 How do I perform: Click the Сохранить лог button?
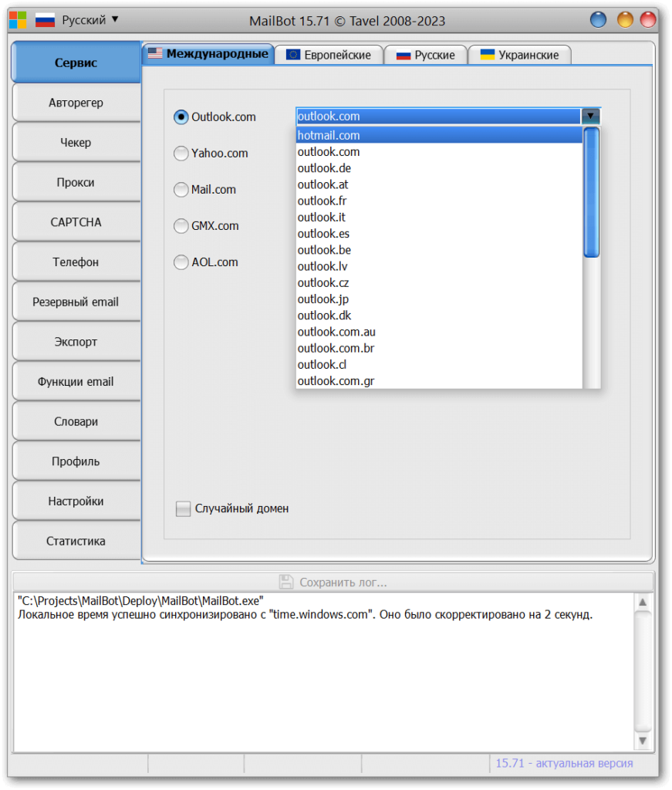[333, 582]
